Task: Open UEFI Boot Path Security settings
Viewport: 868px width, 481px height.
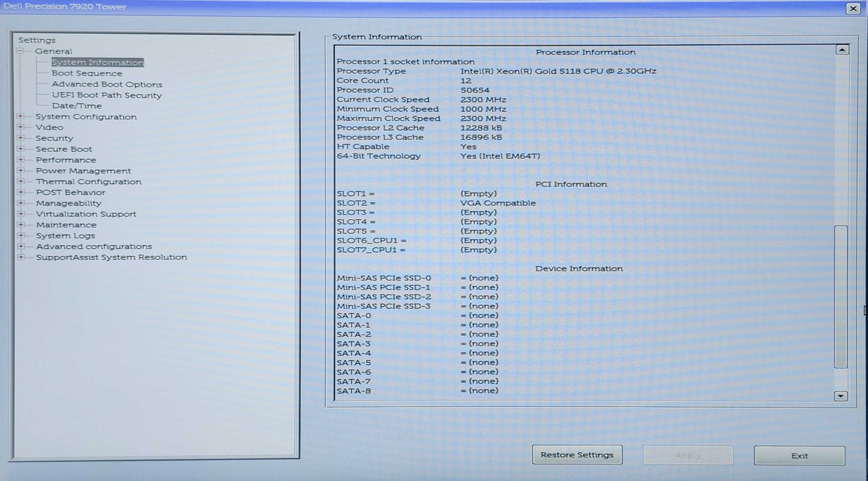Action: tap(105, 95)
